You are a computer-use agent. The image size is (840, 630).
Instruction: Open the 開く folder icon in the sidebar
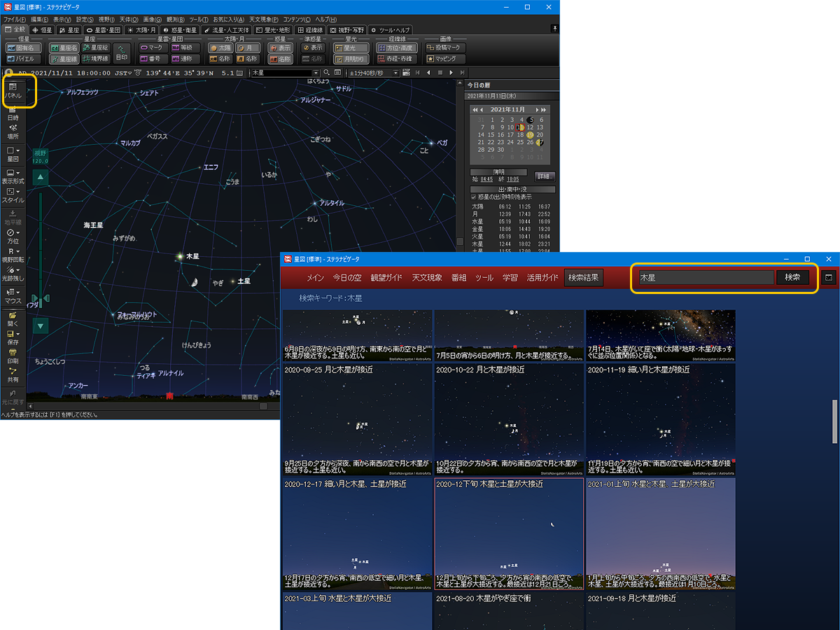click(13, 320)
